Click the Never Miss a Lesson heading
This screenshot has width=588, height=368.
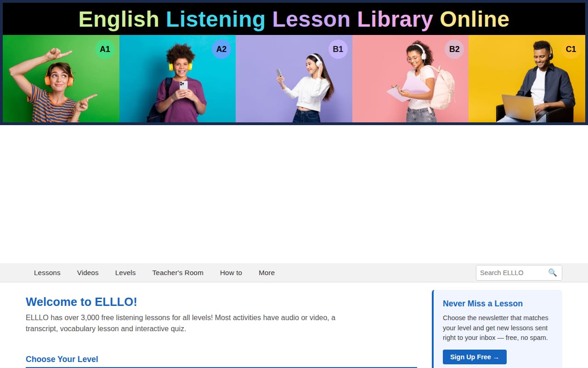coord(483,304)
